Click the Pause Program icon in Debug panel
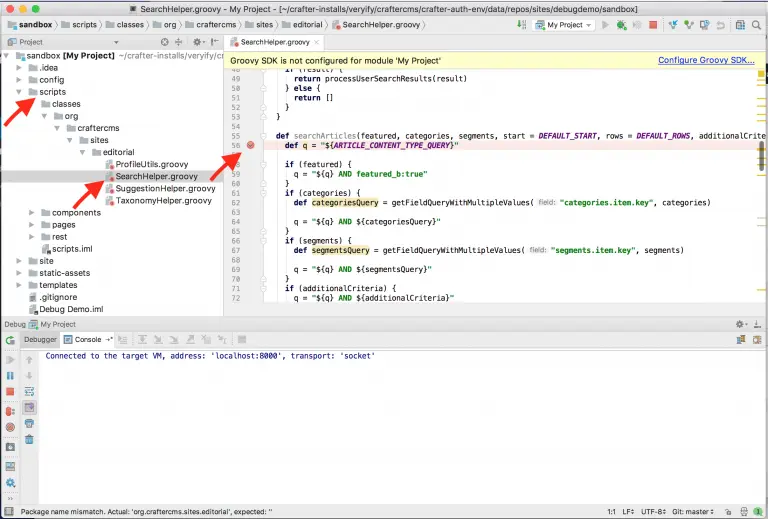The width and height of the screenshot is (768, 519). (x=10, y=375)
